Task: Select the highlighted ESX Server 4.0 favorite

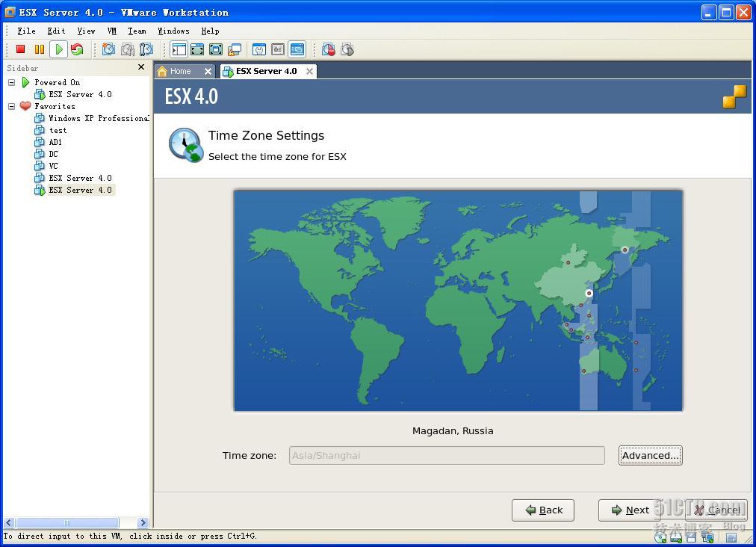Action: click(81, 190)
